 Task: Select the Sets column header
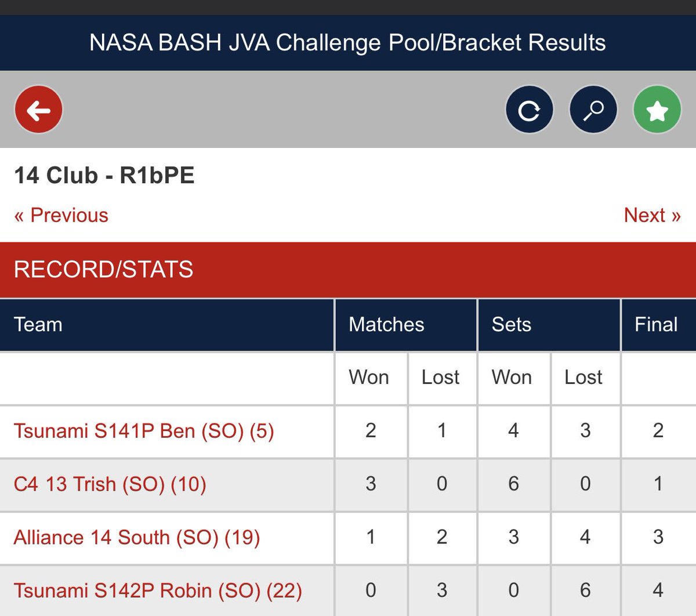click(549, 325)
